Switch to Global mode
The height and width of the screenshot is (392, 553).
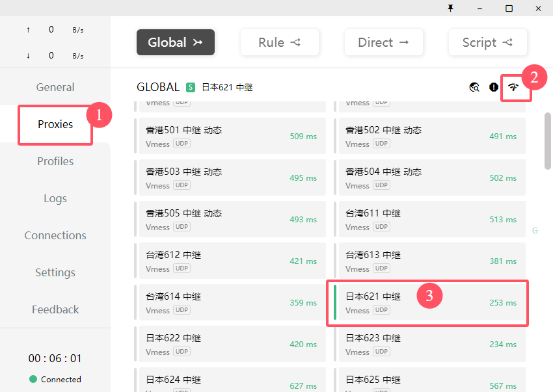pyautogui.click(x=176, y=42)
